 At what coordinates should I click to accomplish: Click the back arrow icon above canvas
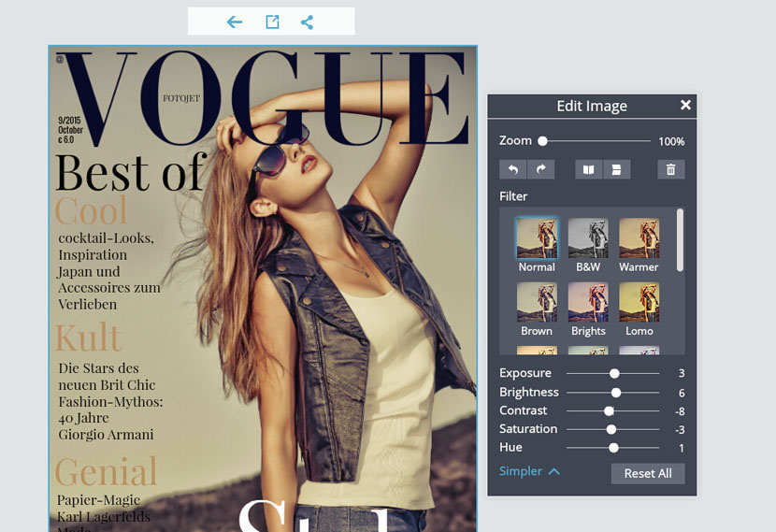click(x=234, y=22)
